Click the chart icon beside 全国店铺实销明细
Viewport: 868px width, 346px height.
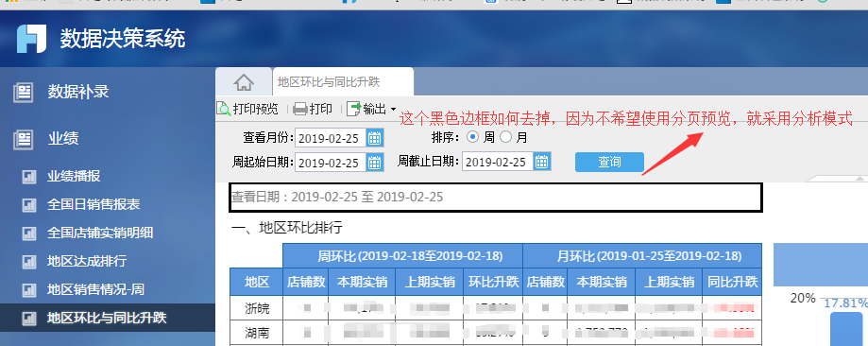(x=28, y=234)
